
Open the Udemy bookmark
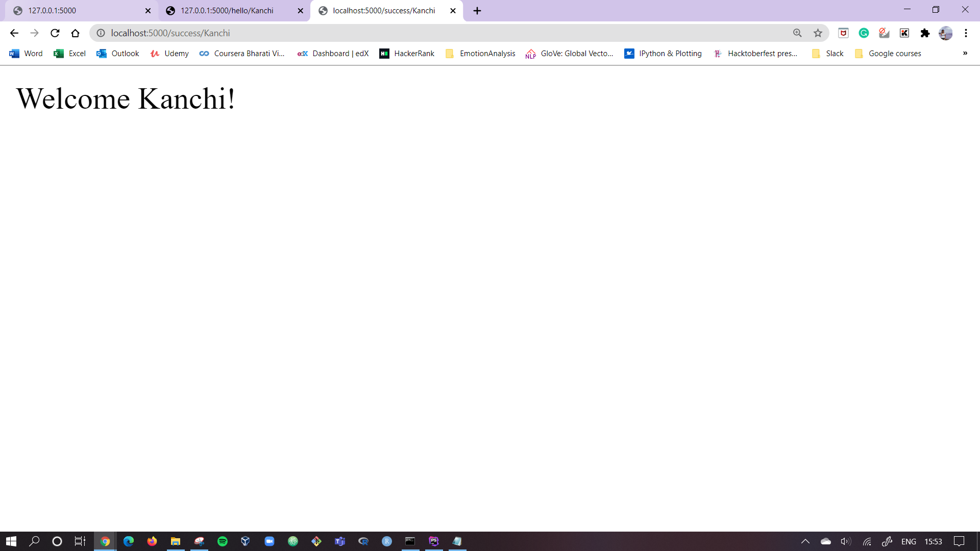coord(169,54)
